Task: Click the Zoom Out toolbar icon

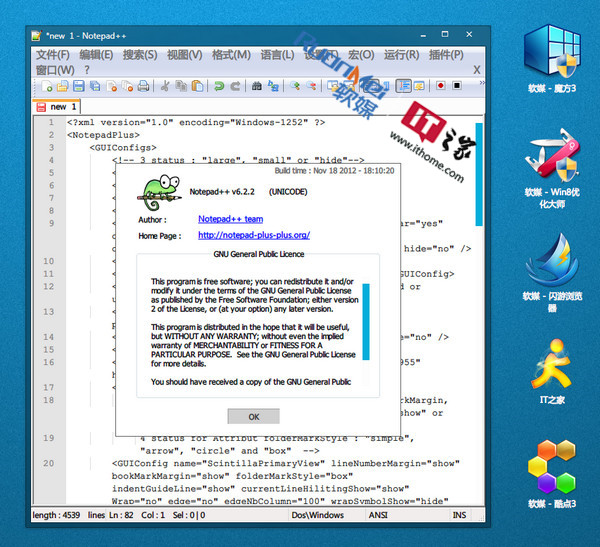Action: tap(311, 86)
